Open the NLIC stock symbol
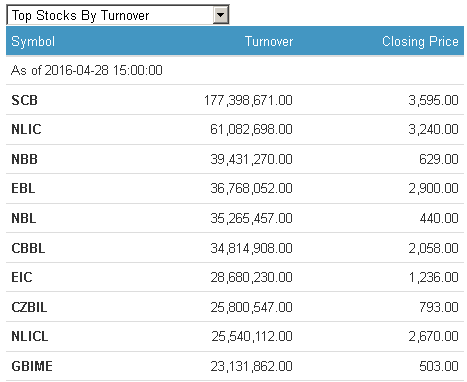Screen dimensions: 467x382 click(x=26, y=129)
